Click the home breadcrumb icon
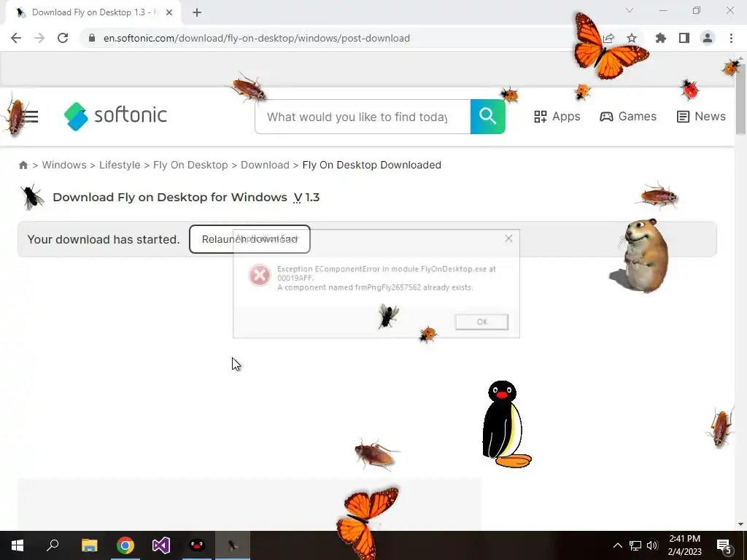This screenshot has width=747, height=560. pyautogui.click(x=23, y=165)
